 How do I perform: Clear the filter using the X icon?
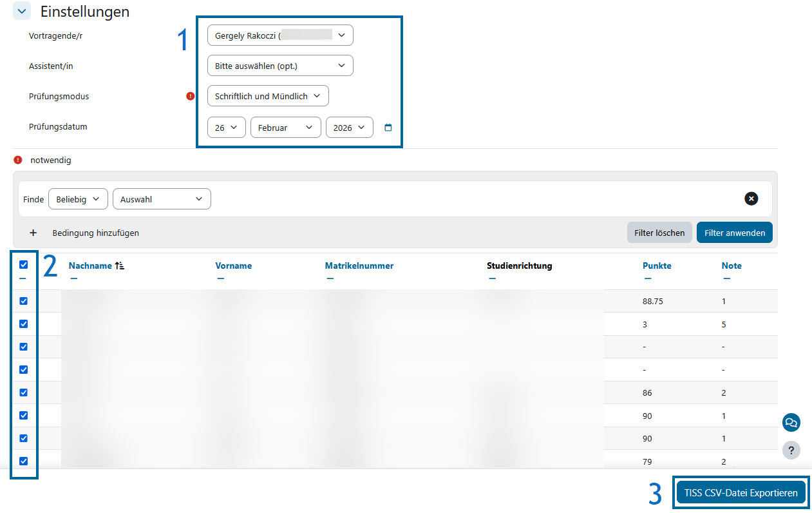point(751,198)
